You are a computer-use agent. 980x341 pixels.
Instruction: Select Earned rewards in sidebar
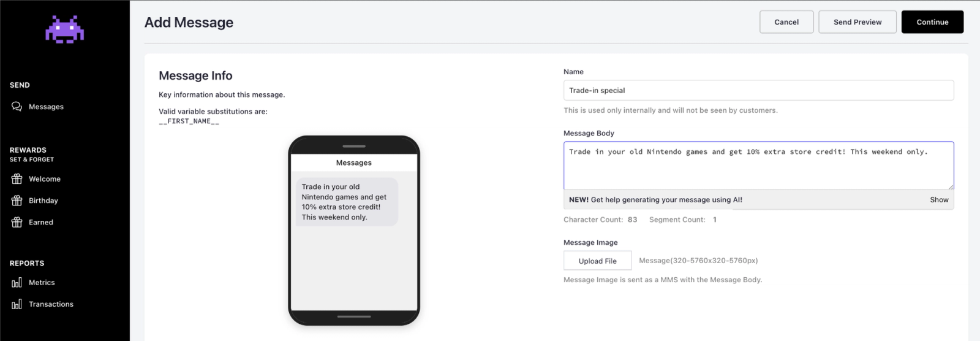point(41,222)
